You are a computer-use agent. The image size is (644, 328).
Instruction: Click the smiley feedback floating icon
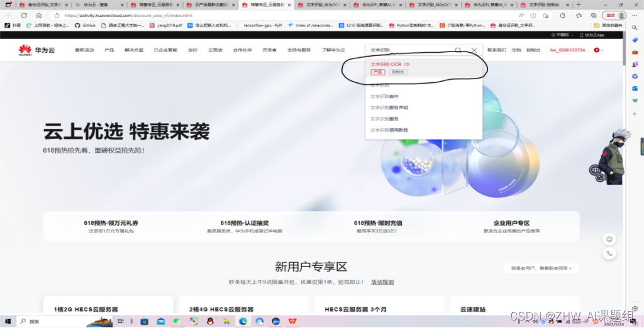609,239
